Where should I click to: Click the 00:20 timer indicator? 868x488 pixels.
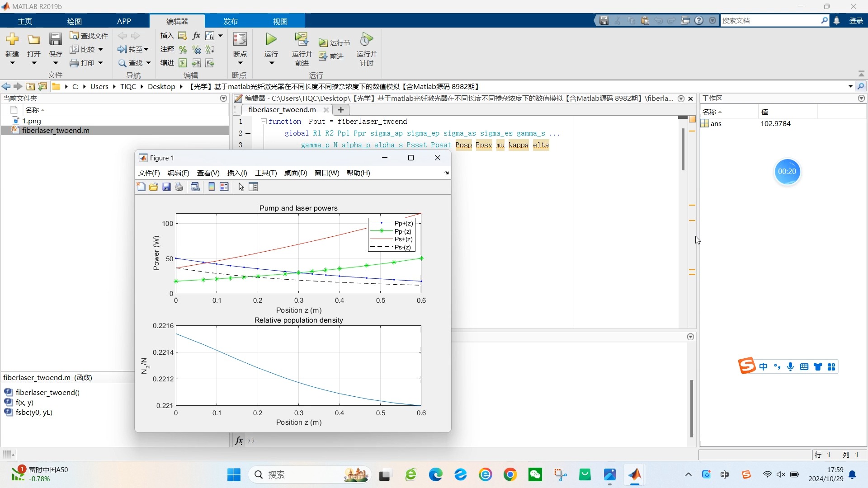[786, 171]
